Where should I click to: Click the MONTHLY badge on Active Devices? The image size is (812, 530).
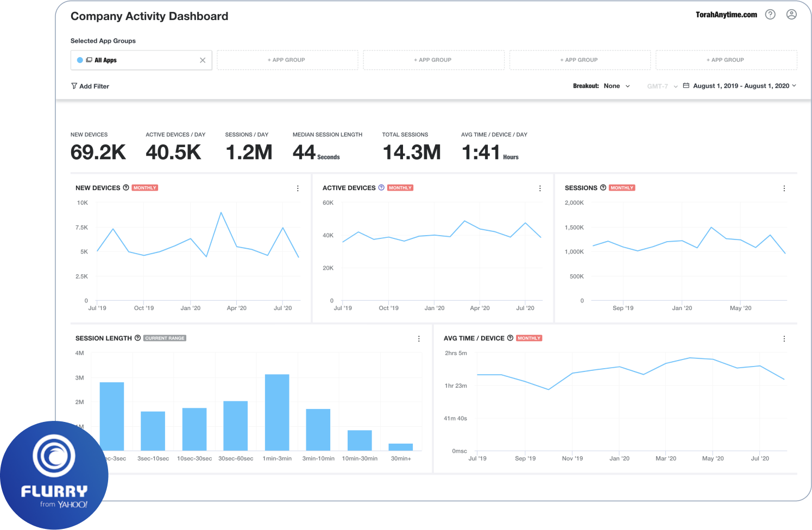click(400, 188)
